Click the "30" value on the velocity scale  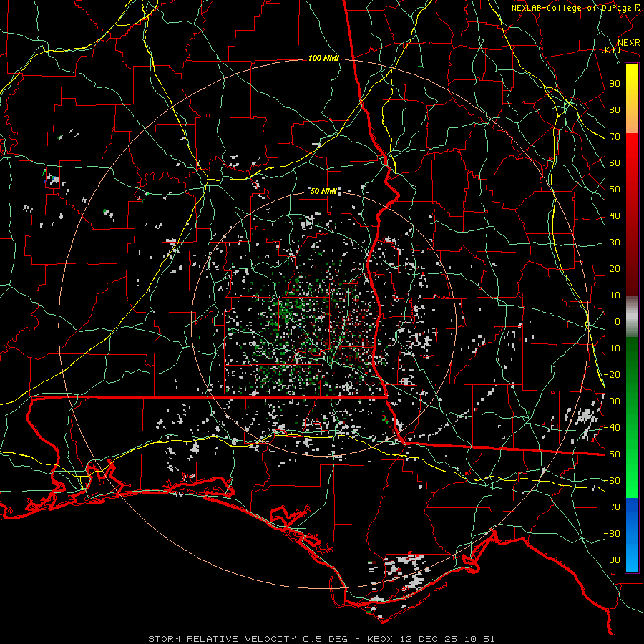point(615,243)
